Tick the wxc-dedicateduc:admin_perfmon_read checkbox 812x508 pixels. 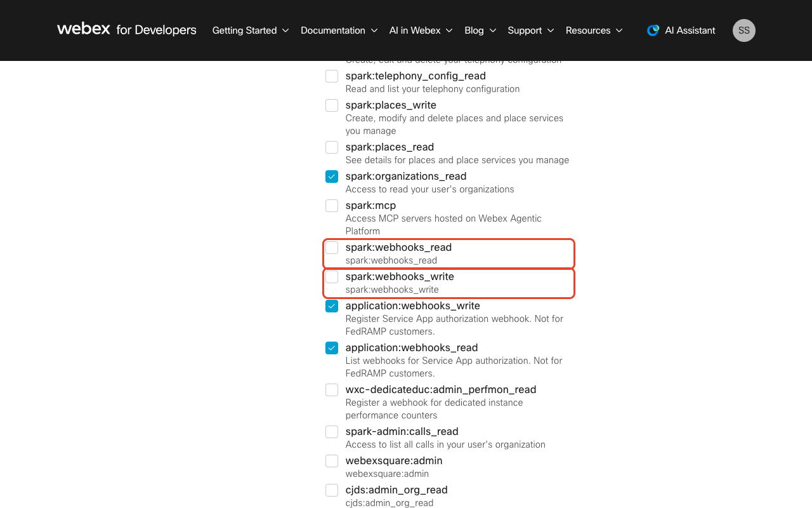click(x=332, y=390)
